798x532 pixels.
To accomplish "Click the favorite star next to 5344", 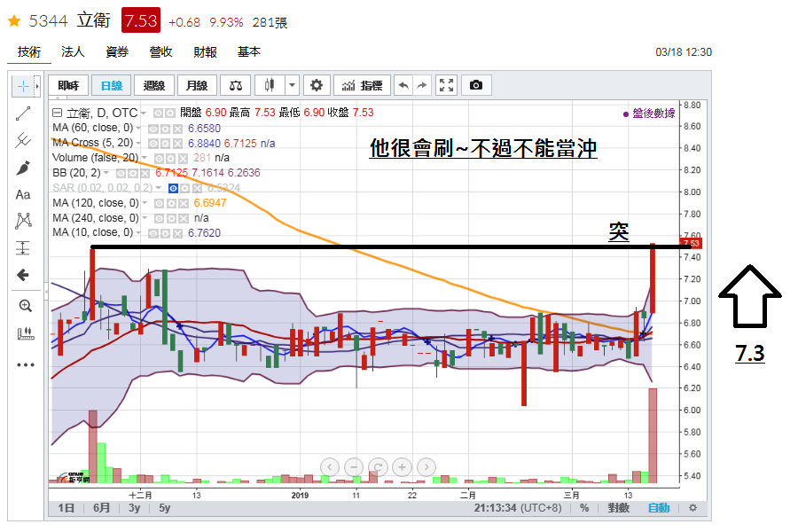I will 14,21.
